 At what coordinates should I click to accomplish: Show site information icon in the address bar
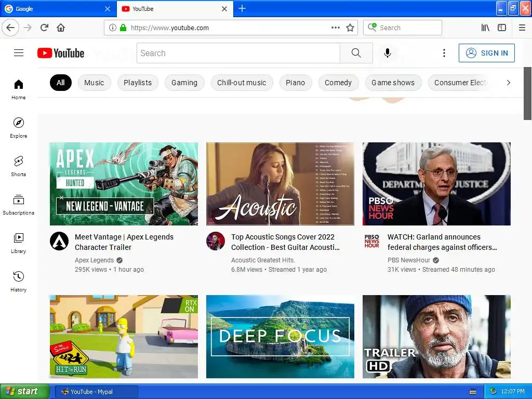112,28
